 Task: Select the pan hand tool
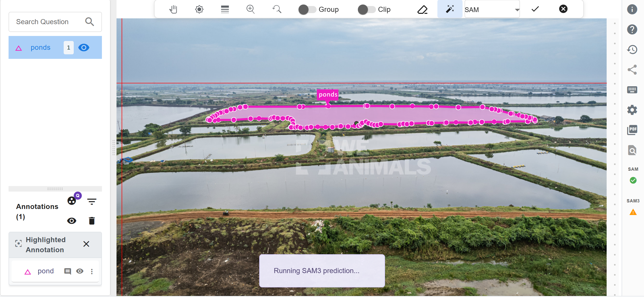pos(173,10)
